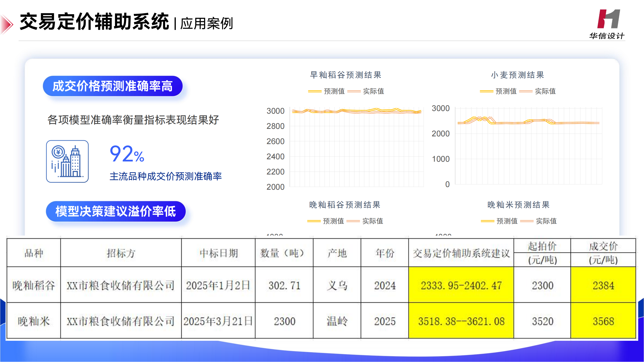Click the 模型决策建议溢价率低 blue badge
The height and width of the screenshot is (362, 644).
pos(115,211)
